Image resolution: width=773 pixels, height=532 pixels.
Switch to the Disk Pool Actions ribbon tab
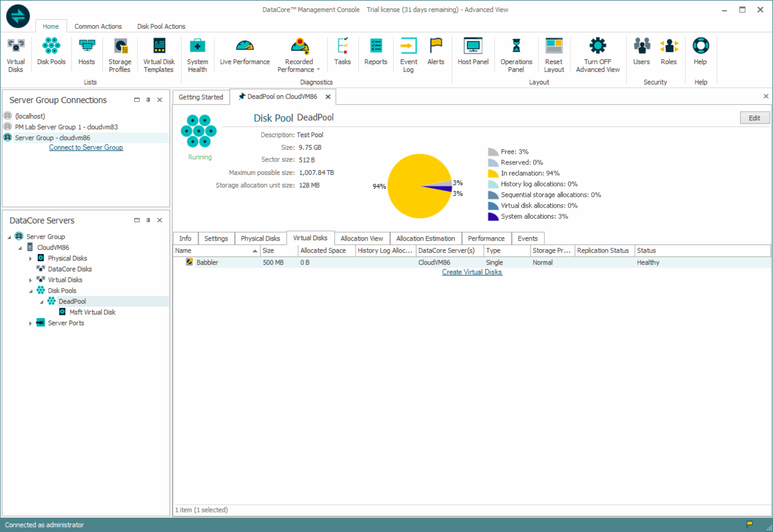coord(161,26)
